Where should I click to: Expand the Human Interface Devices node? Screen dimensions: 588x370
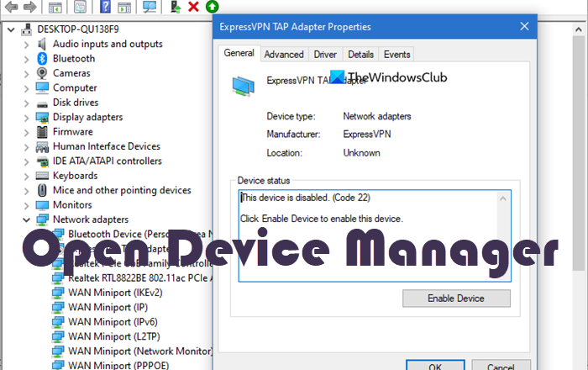26,147
